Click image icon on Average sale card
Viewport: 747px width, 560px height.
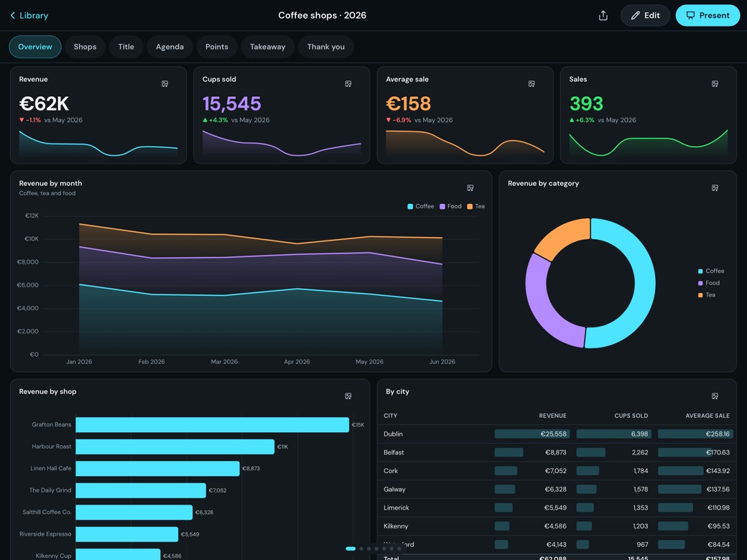point(532,84)
